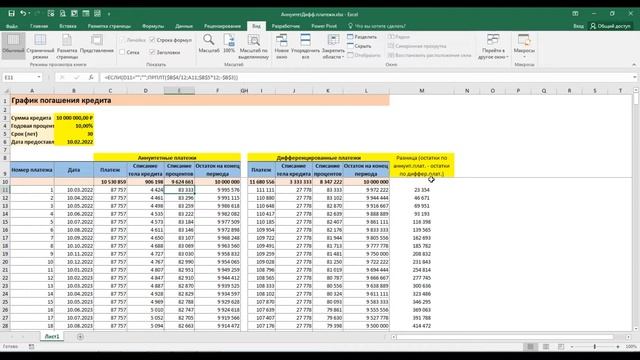Screen dimensions: 640x360
Task: Click the Sign in (Вход) link
Action: tap(578, 26)
